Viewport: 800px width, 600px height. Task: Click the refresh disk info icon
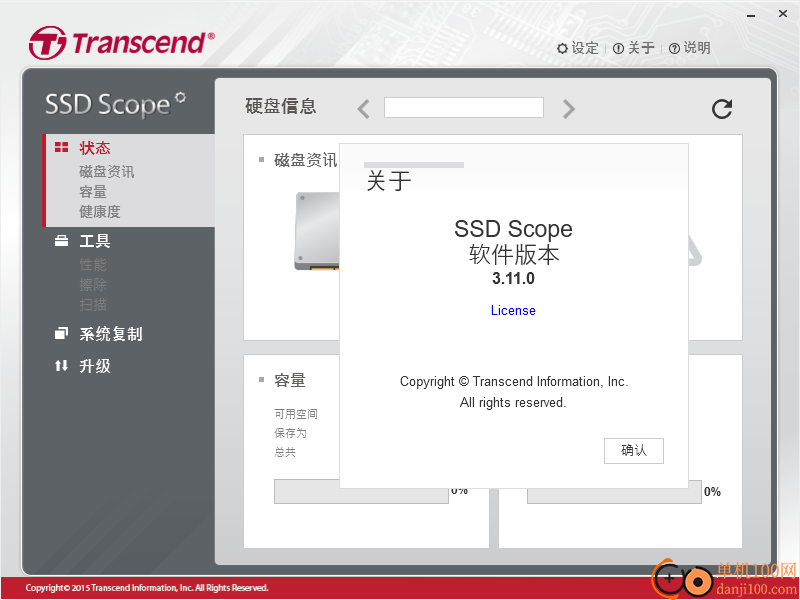point(722,108)
